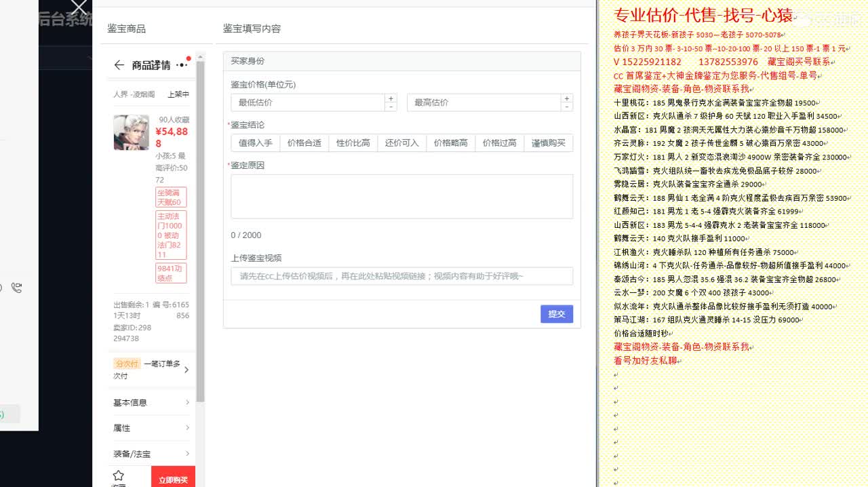Click the 十里桃花 listing line in the document

pos(717,103)
